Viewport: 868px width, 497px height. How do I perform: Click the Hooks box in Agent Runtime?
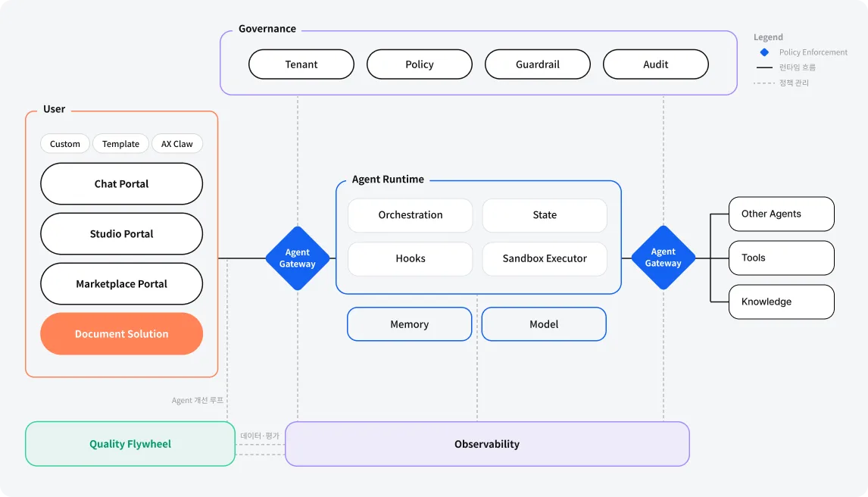click(x=411, y=258)
